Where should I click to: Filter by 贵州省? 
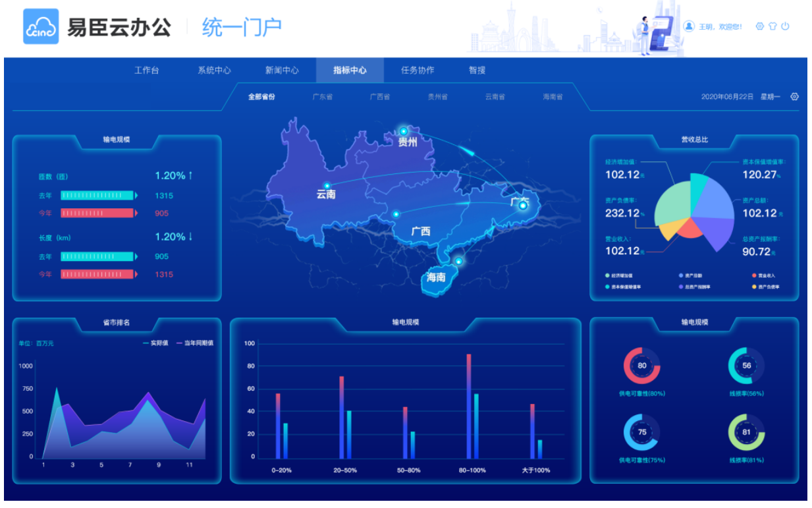point(437,97)
